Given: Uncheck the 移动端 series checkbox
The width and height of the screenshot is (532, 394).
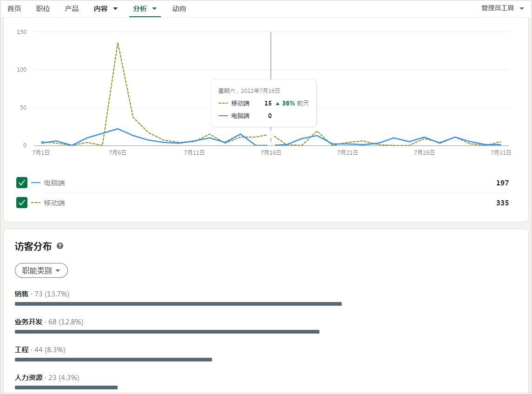Looking at the screenshot, I should tap(22, 203).
